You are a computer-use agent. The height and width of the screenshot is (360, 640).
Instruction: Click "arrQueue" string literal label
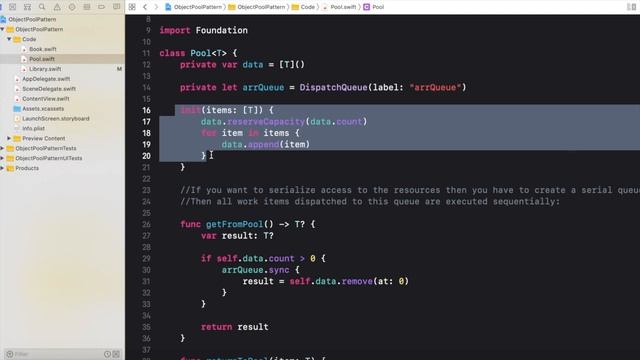click(435, 87)
